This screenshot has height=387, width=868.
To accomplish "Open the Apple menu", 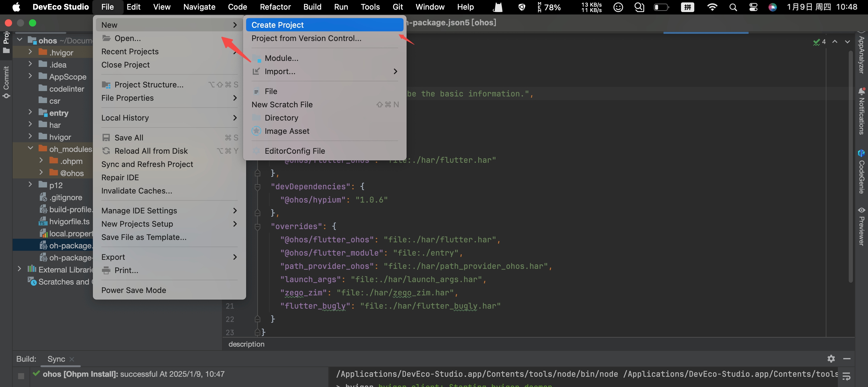I will point(16,7).
